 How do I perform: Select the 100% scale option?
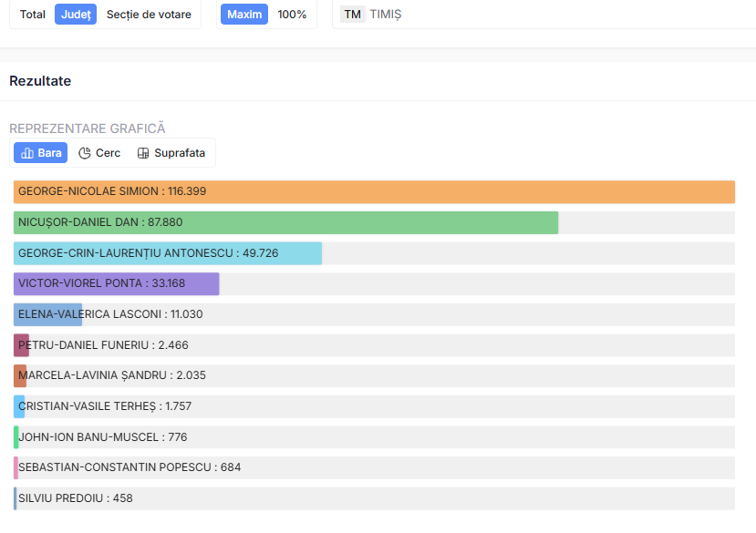point(292,15)
